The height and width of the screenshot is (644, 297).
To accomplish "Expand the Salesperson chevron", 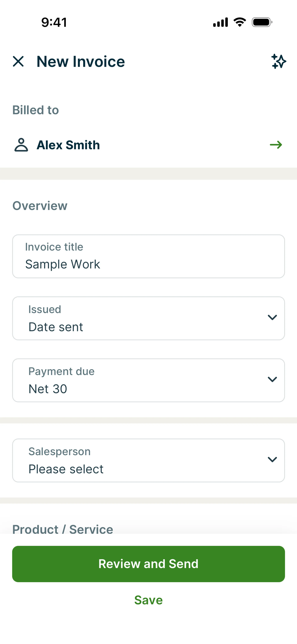I will 272,460.
